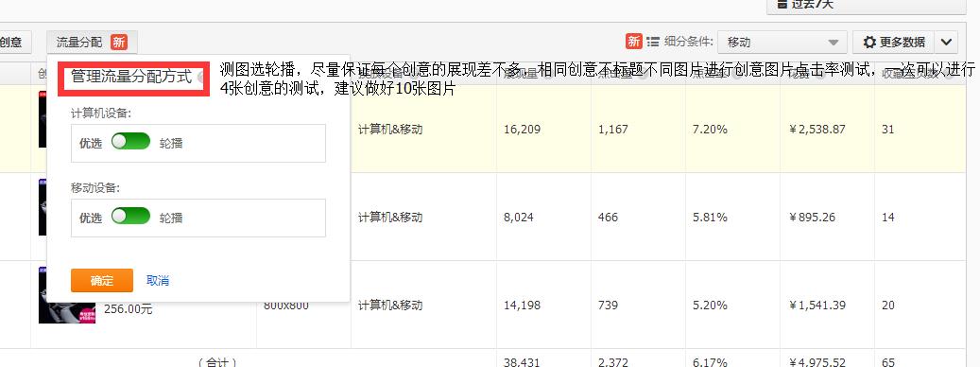Screen dimensions: 980x367
Task: Click the 移动设备 label in the popup
Action: point(95,187)
